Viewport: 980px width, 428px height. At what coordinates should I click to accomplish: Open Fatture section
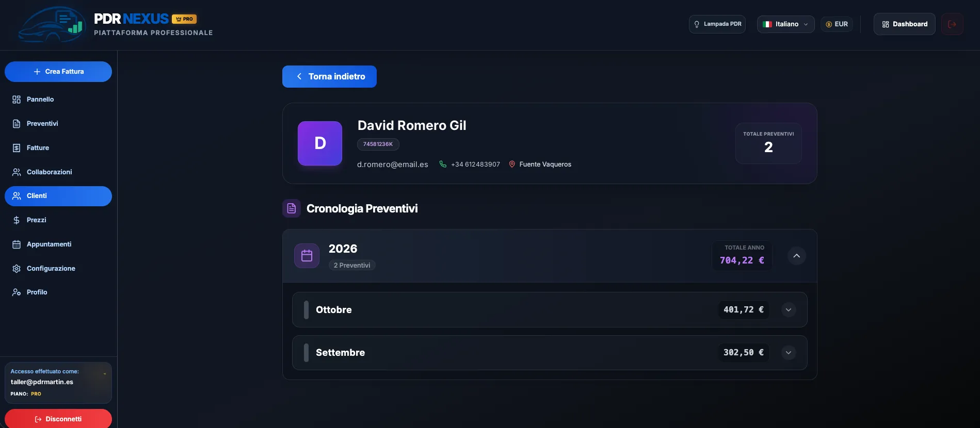pos(58,148)
